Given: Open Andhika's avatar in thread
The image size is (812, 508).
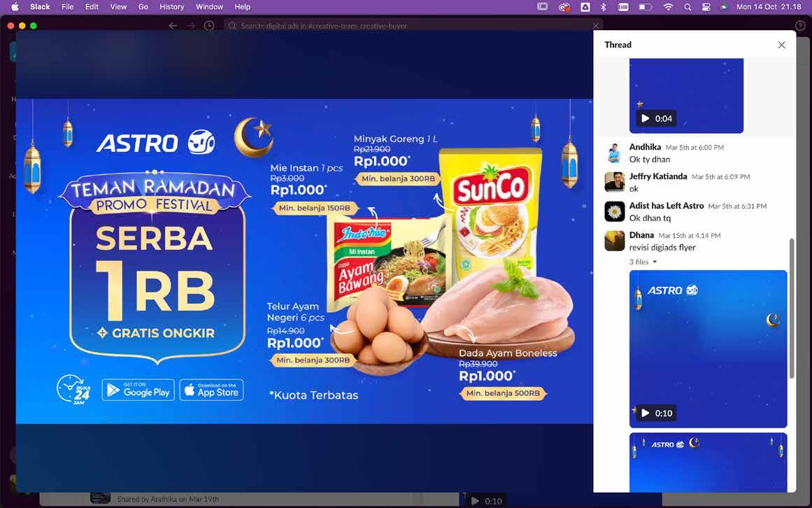Looking at the screenshot, I should point(615,153).
